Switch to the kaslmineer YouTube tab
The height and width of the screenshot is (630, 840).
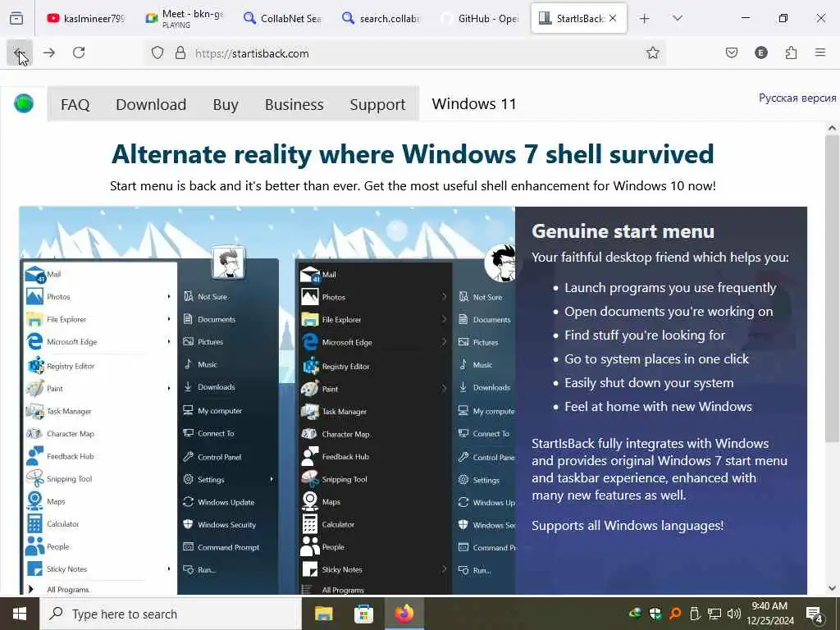(x=84, y=18)
